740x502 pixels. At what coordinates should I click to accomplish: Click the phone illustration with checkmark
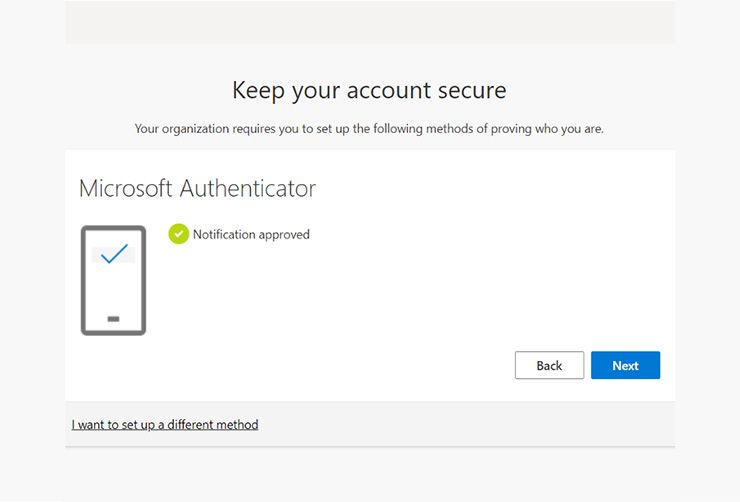[113, 281]
